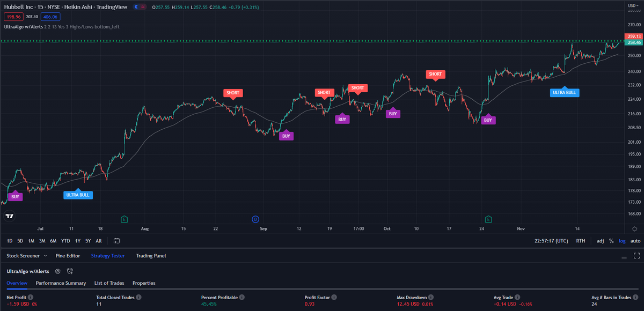The width and height of the screenshot is (644, 311).
Task: Select the Strategy Tester tab
Action: tap(108, 256)
